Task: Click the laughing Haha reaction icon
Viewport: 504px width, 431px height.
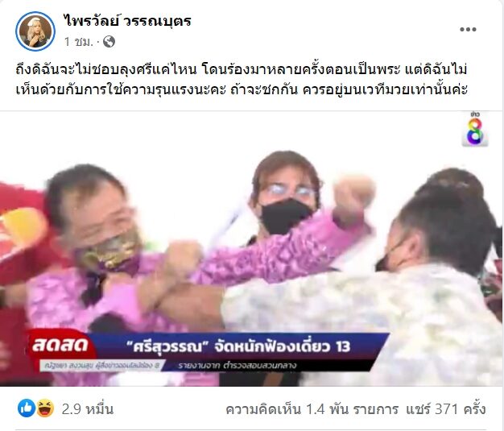Action: (45, 408)
